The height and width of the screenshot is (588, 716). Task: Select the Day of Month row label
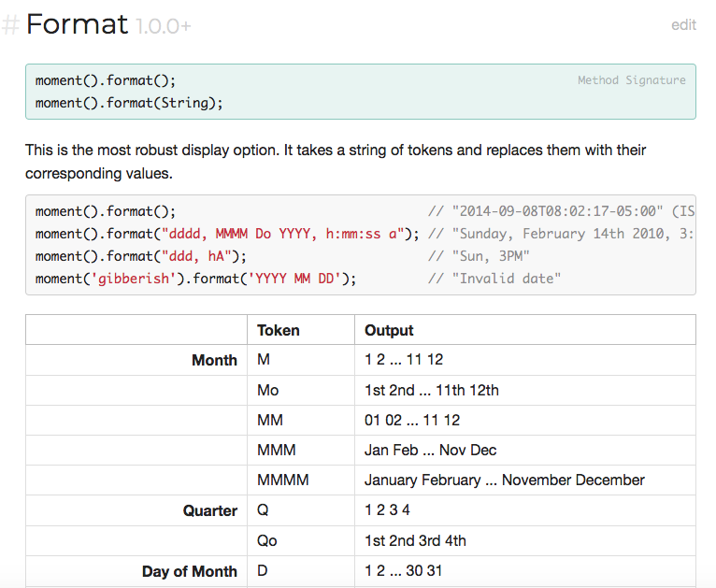tap(190, 571)
